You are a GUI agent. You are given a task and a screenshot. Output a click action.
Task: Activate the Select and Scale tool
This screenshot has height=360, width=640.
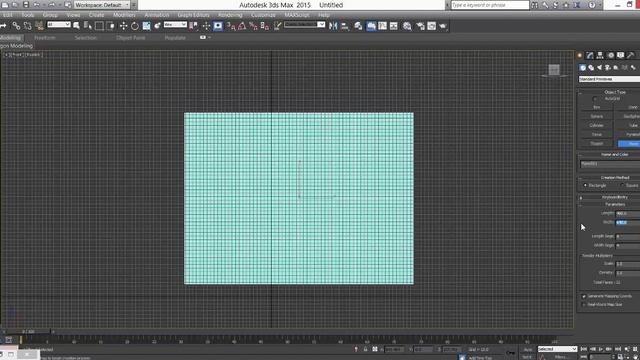[146, 26]
